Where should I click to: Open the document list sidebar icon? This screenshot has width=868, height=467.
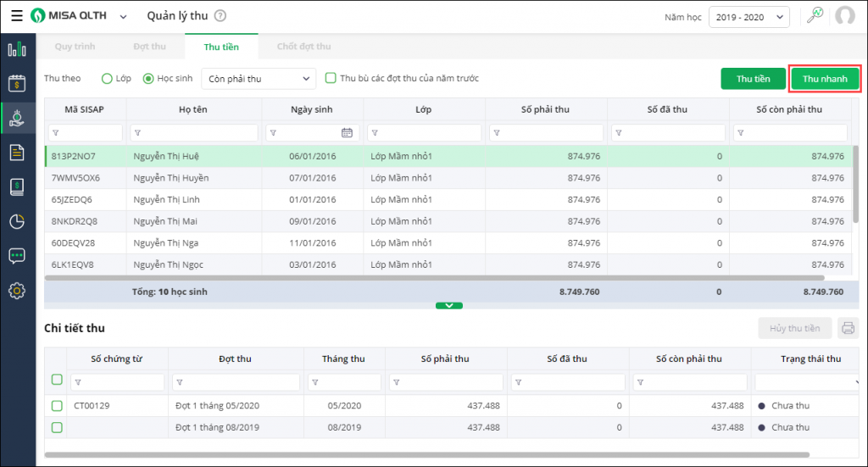click(17, 153)
